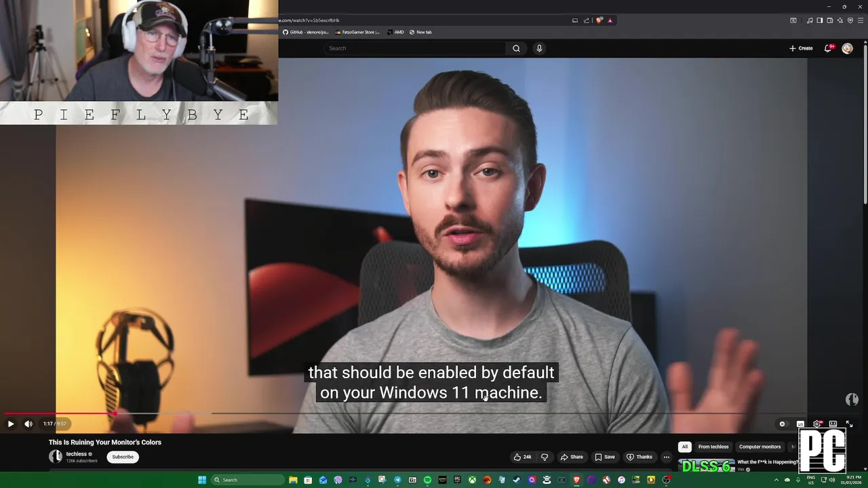Open the Create menu
The width and height of the screenshot is (868, 488).
tap(801, 48)
